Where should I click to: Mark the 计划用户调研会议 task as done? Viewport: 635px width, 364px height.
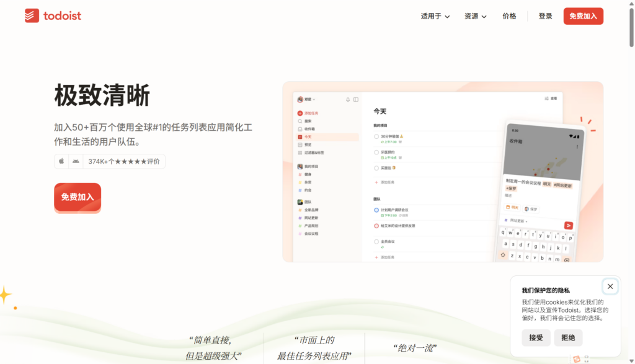377,210
